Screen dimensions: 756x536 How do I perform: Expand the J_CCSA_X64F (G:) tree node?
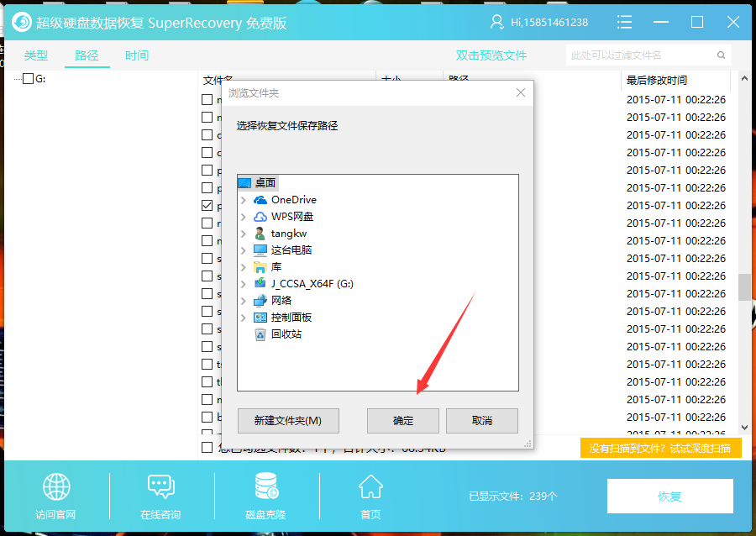click(244, 284)
